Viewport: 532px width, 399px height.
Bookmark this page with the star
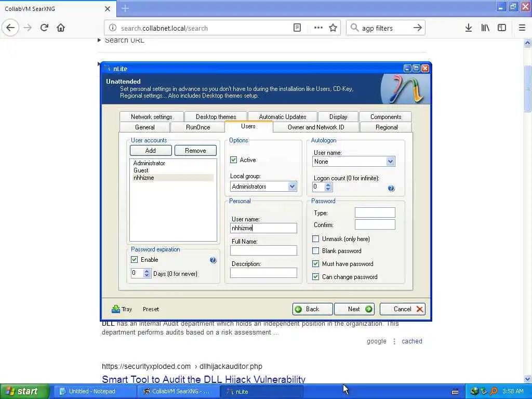click(333, 28)
